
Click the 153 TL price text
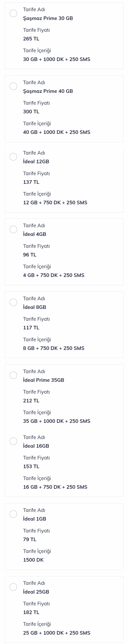pyautogui.click(x=31, y=466)
